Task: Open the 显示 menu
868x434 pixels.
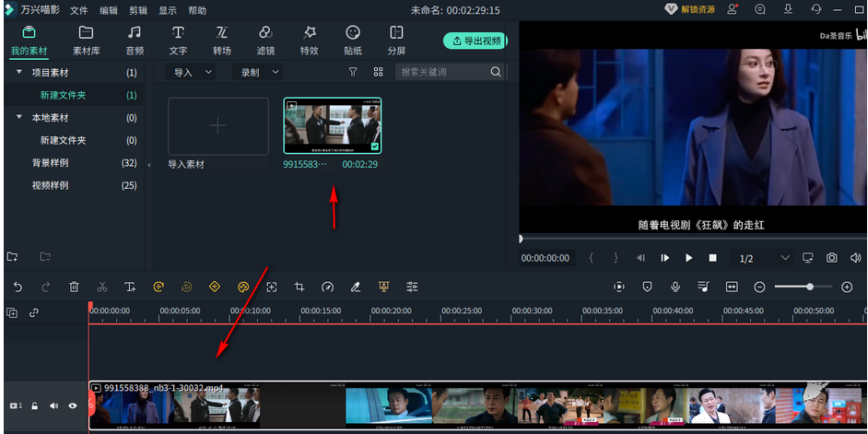Action: click(168, 10)
